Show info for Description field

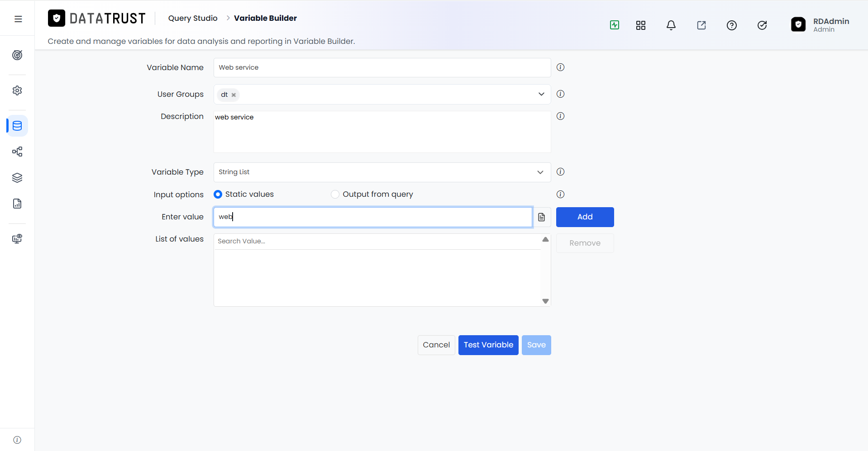(x=560, y=116)
